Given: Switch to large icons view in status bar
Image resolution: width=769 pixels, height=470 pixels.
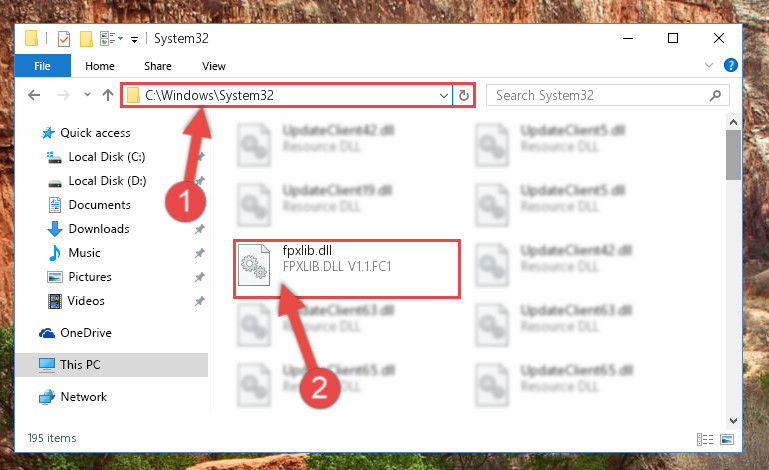Looking at the screenshot, I should tap(727, 439).
